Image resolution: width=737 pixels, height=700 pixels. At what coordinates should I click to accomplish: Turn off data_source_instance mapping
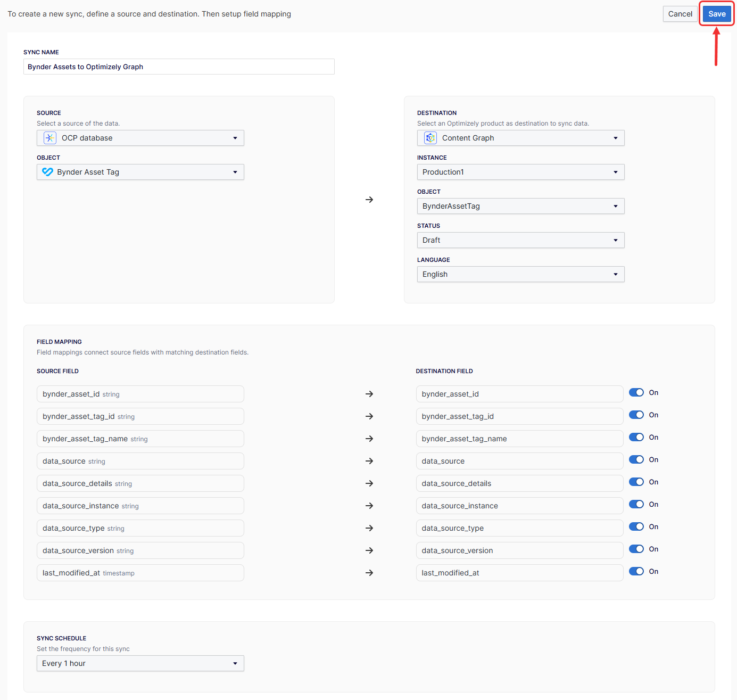point(636,504)
